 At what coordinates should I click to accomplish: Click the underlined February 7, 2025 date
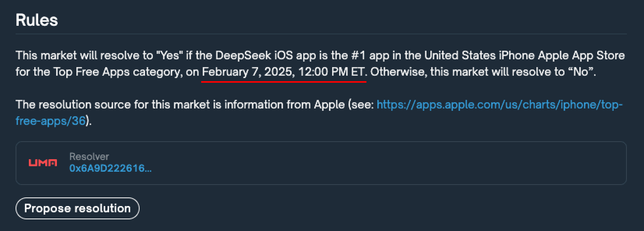[248, 72]
